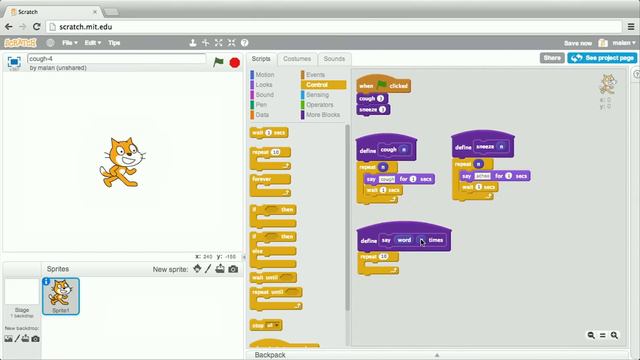Image resolution: width=640 pixels, height=360 pixels.
Task: Upload sprite from file icon
Action: 220,269
